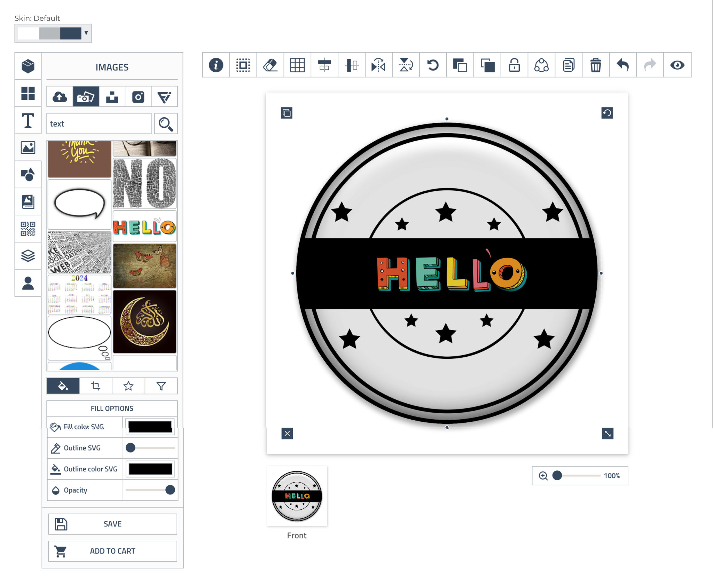Switch to the crop tab

(96, 386)
